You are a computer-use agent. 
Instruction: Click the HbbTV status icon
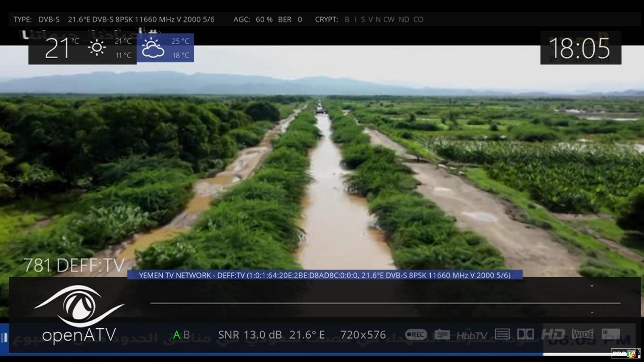click(x=472, y=335)
